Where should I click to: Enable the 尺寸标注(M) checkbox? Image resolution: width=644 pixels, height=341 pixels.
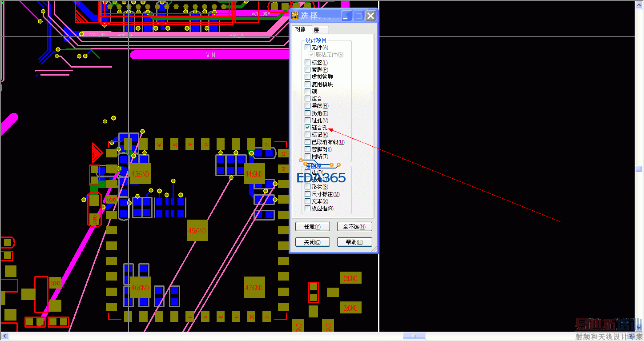coord(308,194)
